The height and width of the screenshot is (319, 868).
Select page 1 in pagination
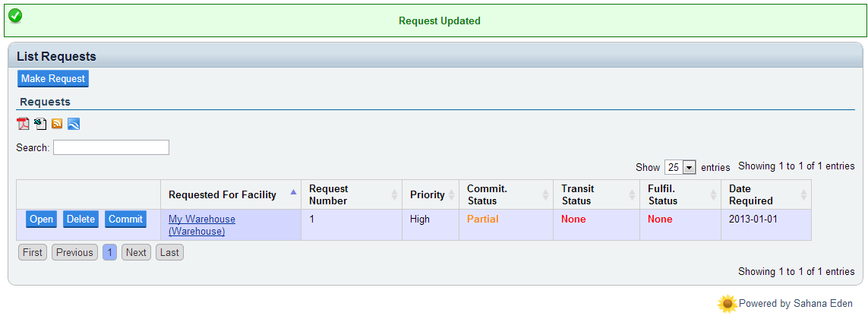tap(109, 253)
